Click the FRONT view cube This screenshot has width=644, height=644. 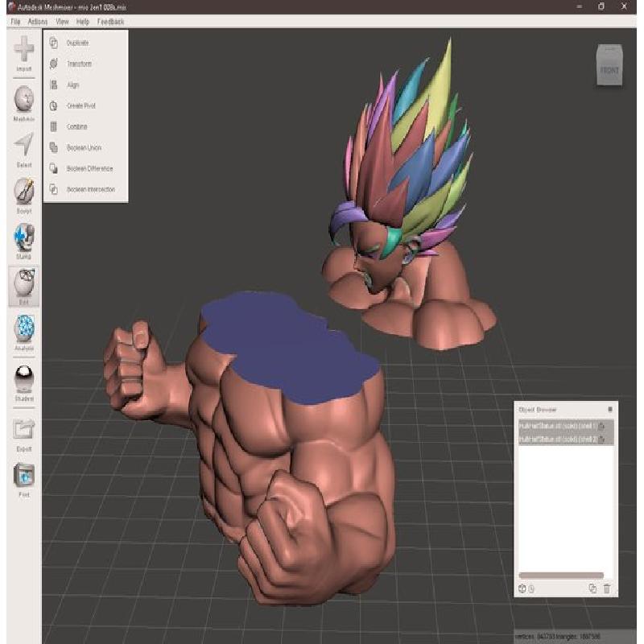[x=609, y=66]
